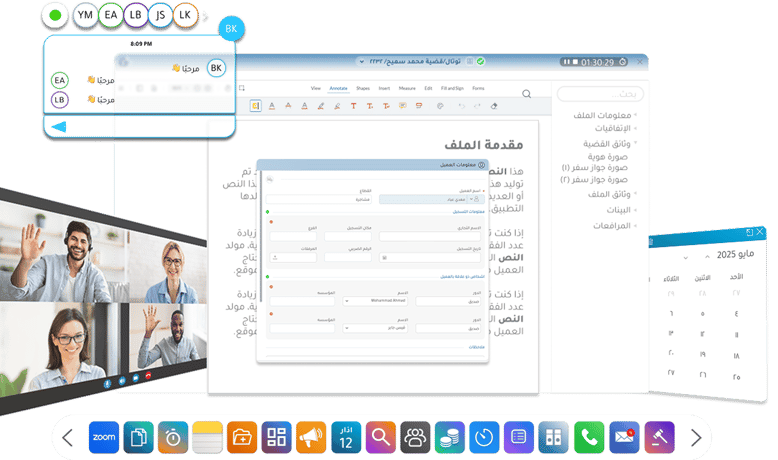
Task: Open the purple dashboard grid app
Action: pyautogui.click(x=276, y=437)
